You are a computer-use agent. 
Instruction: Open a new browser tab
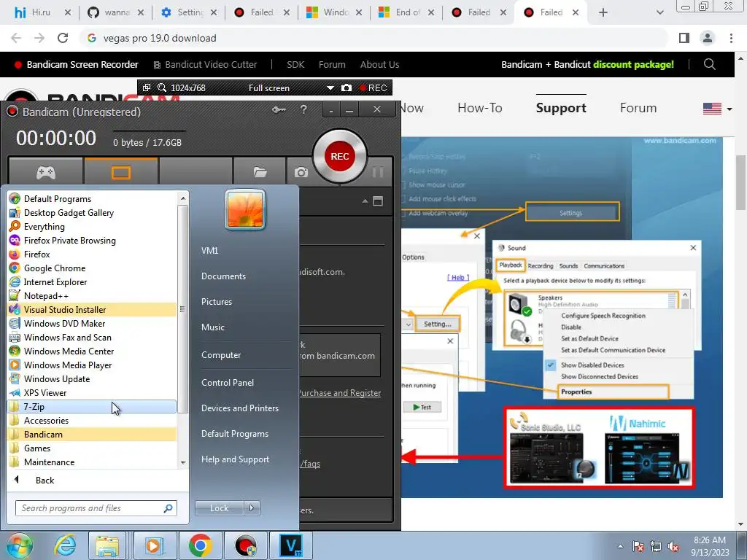603,12
